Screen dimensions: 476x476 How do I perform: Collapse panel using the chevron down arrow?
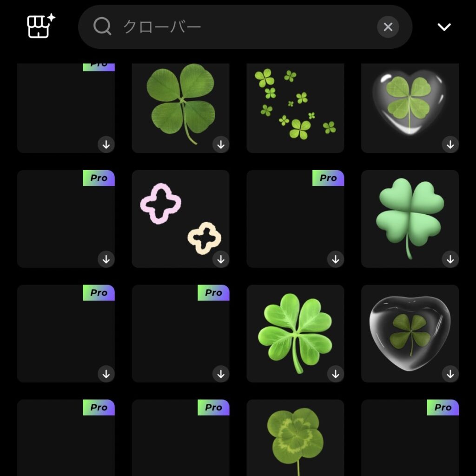click(444, 27)
